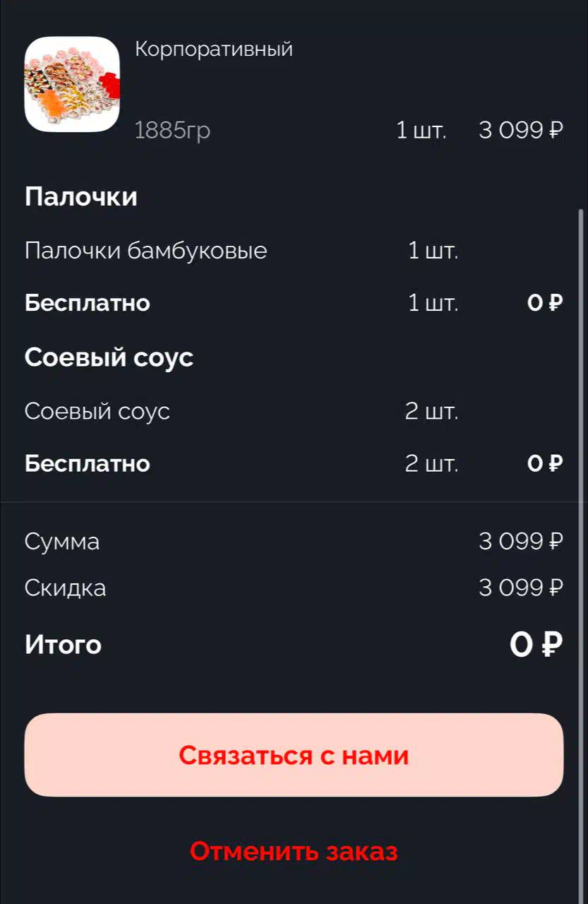The height and width of the screenshot is (904, 588).
Task: Tap the 1885гр weight label
Action: click(173, 131)
